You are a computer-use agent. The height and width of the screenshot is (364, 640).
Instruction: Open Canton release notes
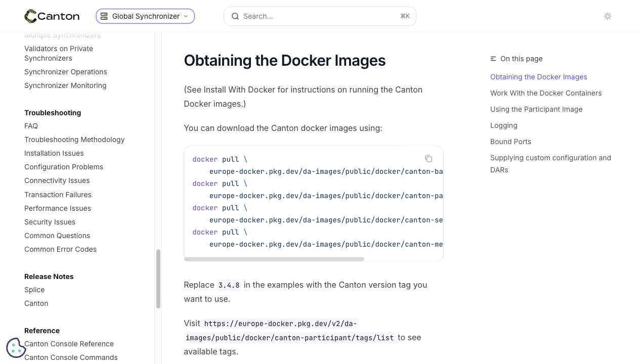click(36, 303)
